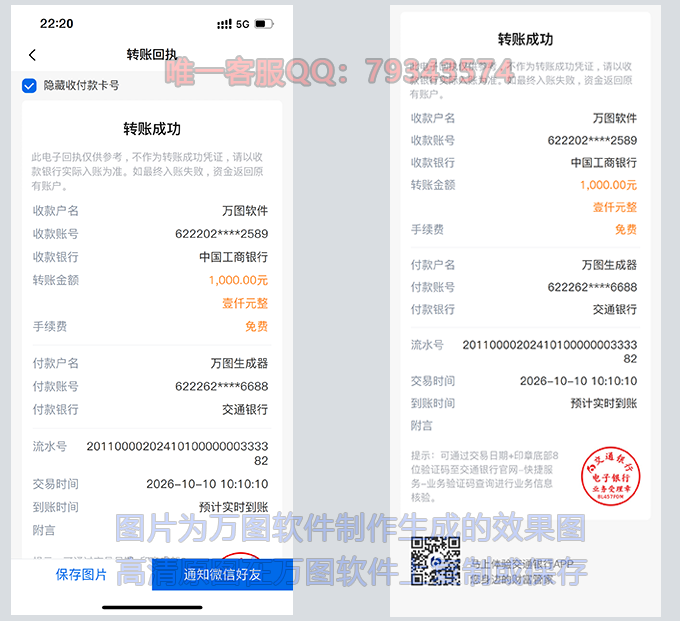Tap the 转账回执 page title
The height and width of the screenshot is (621, 680).
pos(152,55)
